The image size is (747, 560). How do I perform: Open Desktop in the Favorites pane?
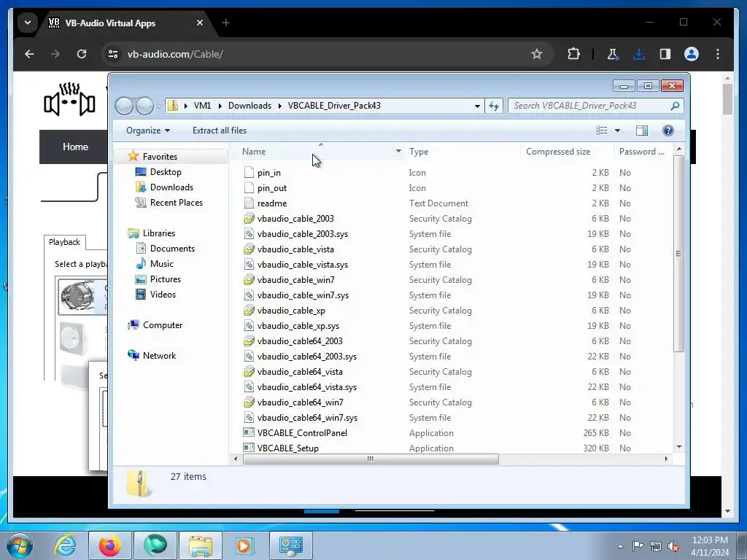pos(166,172)
